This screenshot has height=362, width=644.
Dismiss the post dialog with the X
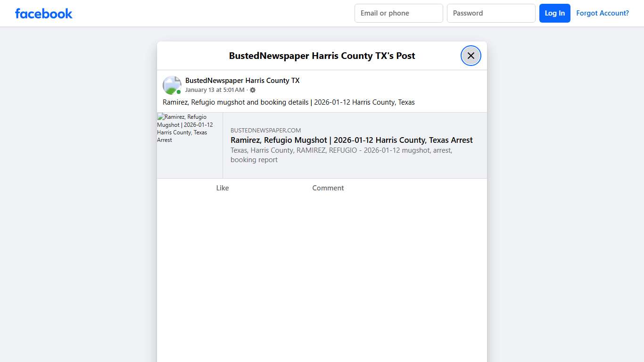pyautogui.click(x=471, y=55)
